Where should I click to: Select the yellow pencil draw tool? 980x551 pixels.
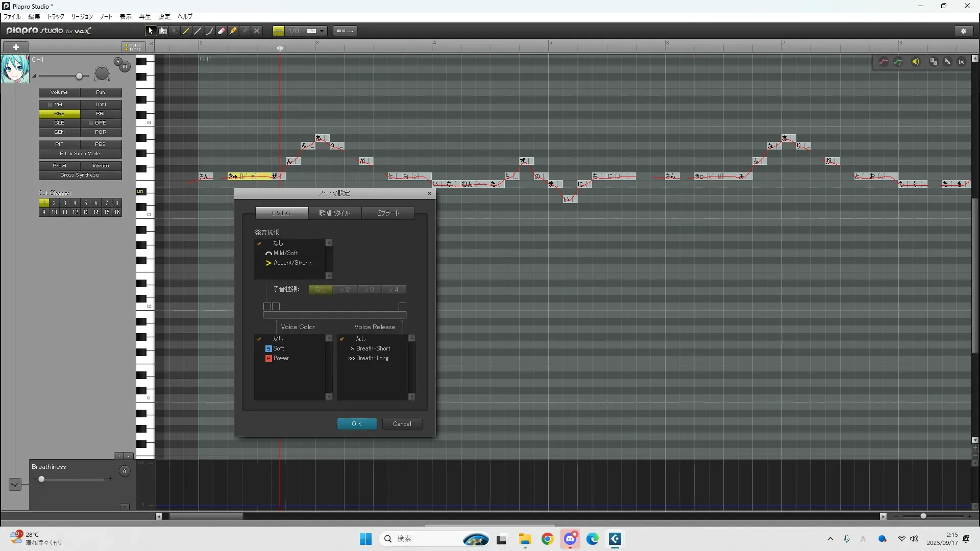click(x=186, y=31)
